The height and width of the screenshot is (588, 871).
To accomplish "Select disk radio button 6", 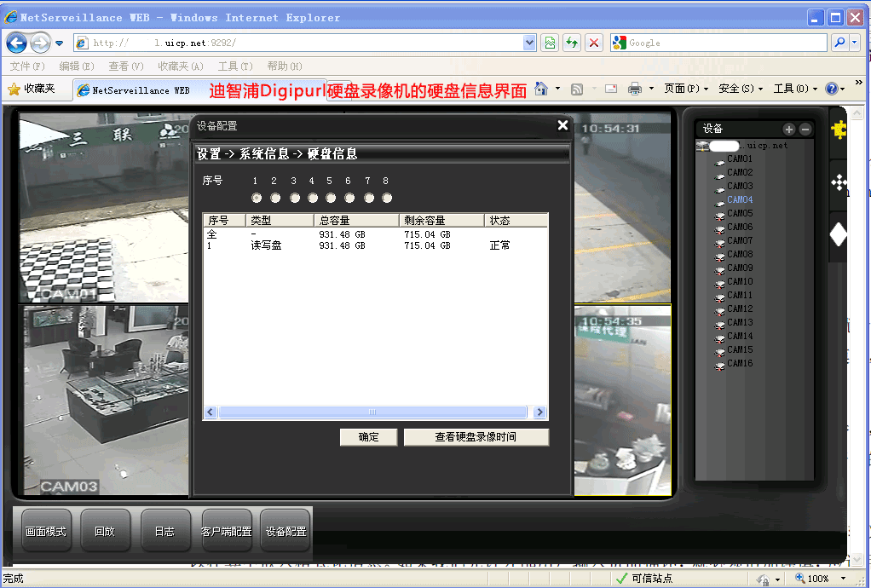I will pyautogui.click(x=349, y=198).
